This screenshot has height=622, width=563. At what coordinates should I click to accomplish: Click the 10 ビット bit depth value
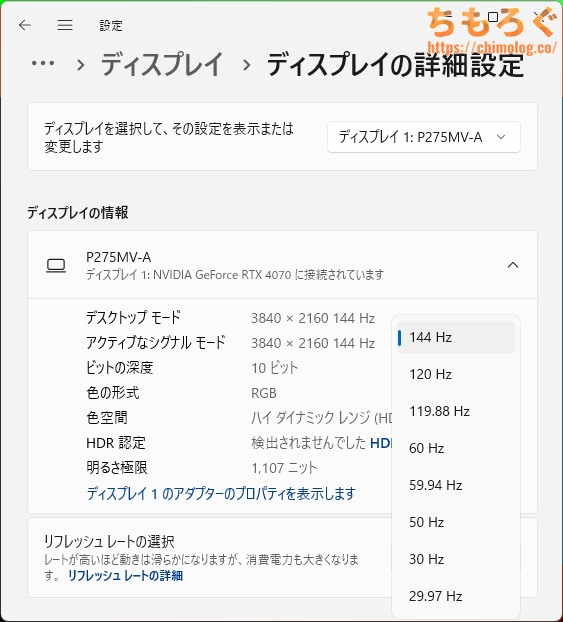275,368
